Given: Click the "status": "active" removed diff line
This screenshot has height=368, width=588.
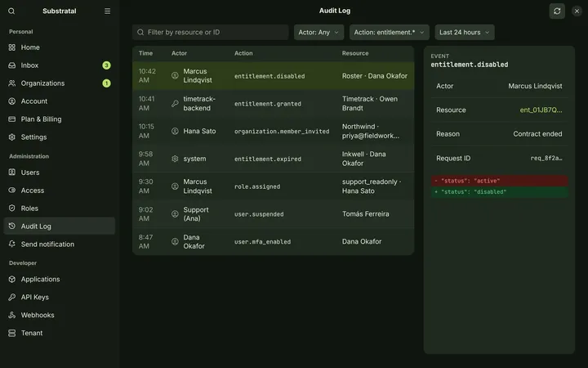Looking at the screenshot, I should tap(499, 181).
